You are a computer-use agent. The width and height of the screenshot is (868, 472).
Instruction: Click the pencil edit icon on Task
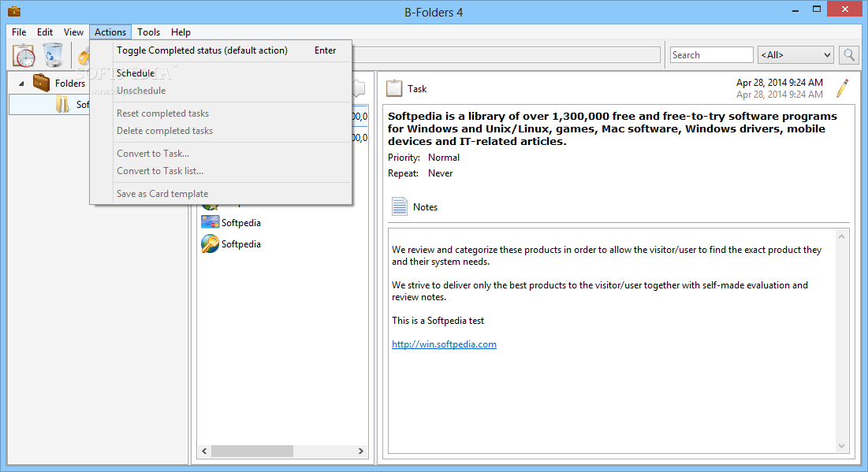tap(843, 88)
